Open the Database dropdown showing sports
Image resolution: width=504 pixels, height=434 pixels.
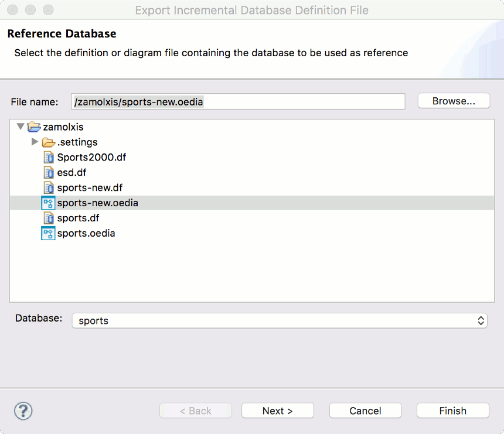click(x=279, y=321)
